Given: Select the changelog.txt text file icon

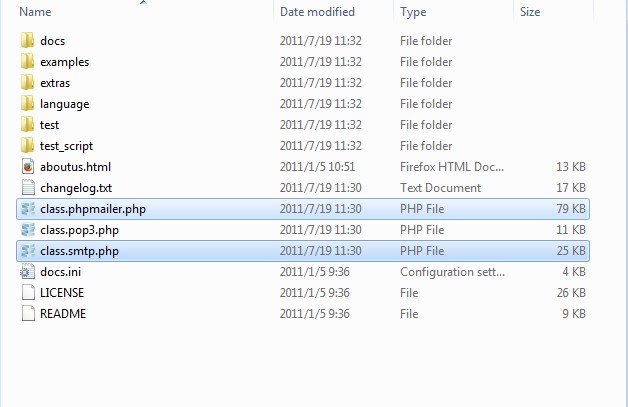Looking at the screenshot, I should 28,188.
